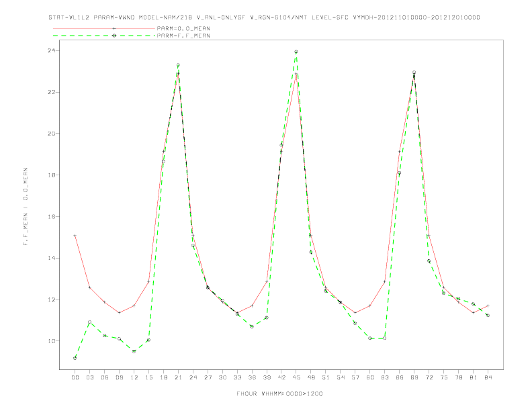Click the x-axis tick label 36
Screen dimensions: 532x411
pos(252,377)
